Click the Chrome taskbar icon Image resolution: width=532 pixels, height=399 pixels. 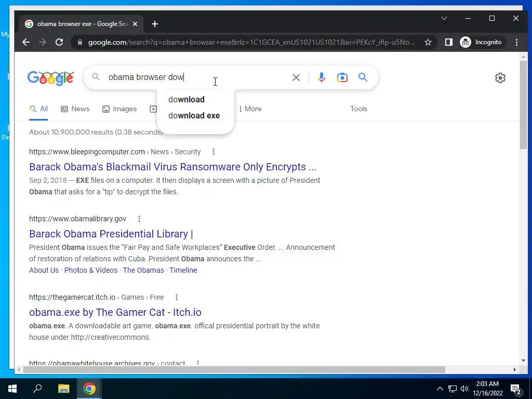[x=89, y=389]
